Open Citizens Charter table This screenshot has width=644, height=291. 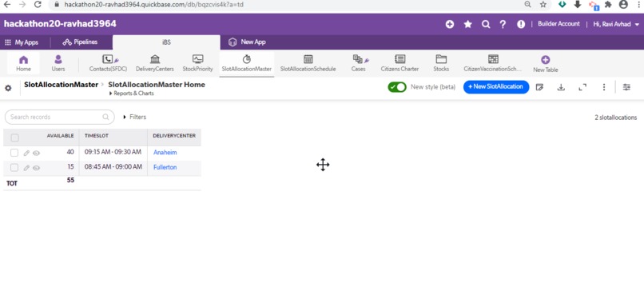(400, 63)
